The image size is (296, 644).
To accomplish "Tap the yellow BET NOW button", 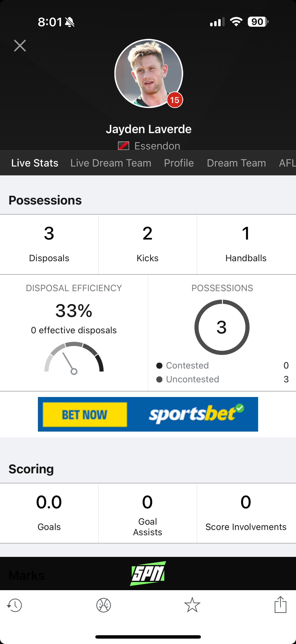I will tap(85, 415).
